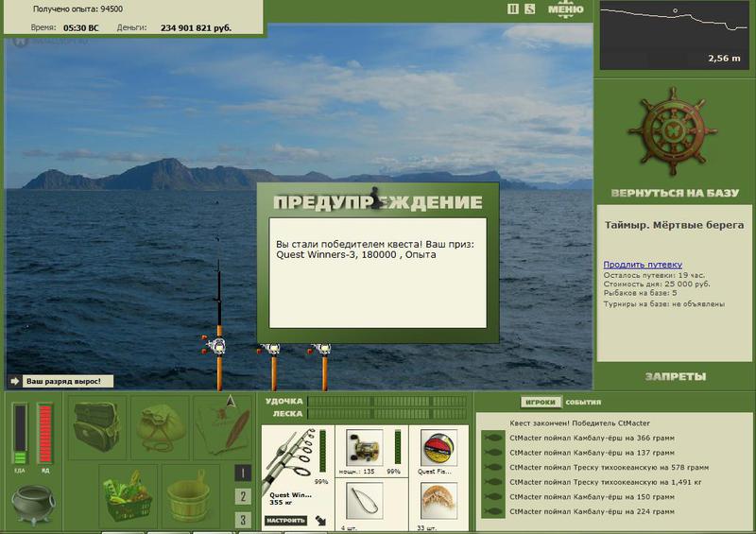Click the fish icon beside Камбалу-ёрш 224 грамм

(492, 511)
